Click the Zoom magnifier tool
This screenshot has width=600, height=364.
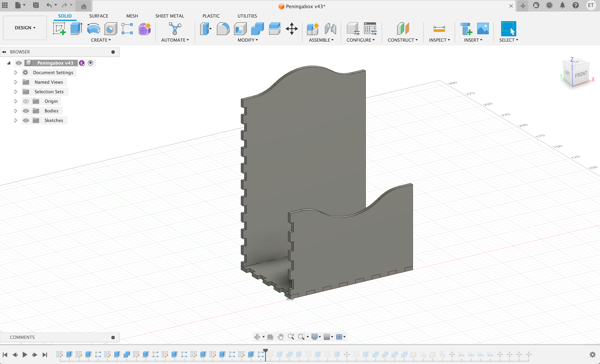[x=291, y=337]
